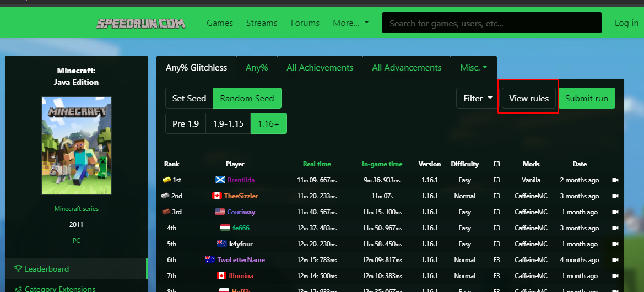
Task: Click '4 months ago' date for TwoLetterName
Action: tap(580, 260)
